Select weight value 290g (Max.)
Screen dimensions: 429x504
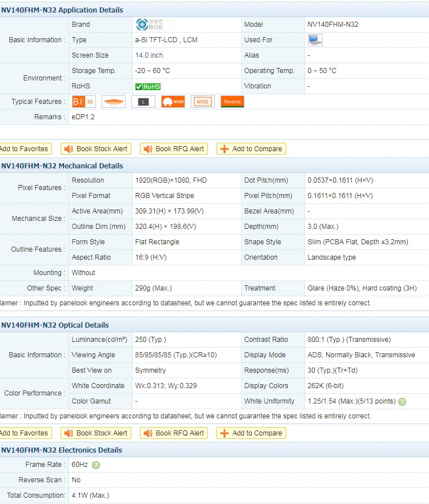pyautogui.click(x=154, y=288)
